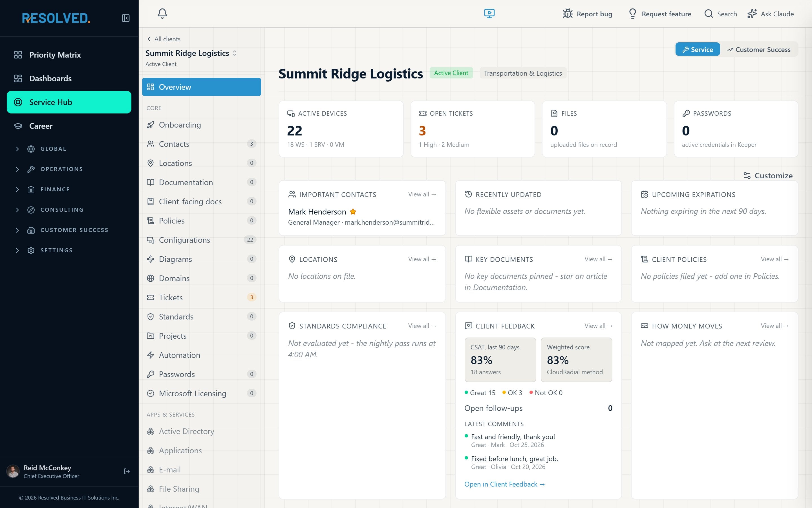Screen dimensions: 812x508
Task: Open Priority Matrix in main navigation
Action: 69,55
